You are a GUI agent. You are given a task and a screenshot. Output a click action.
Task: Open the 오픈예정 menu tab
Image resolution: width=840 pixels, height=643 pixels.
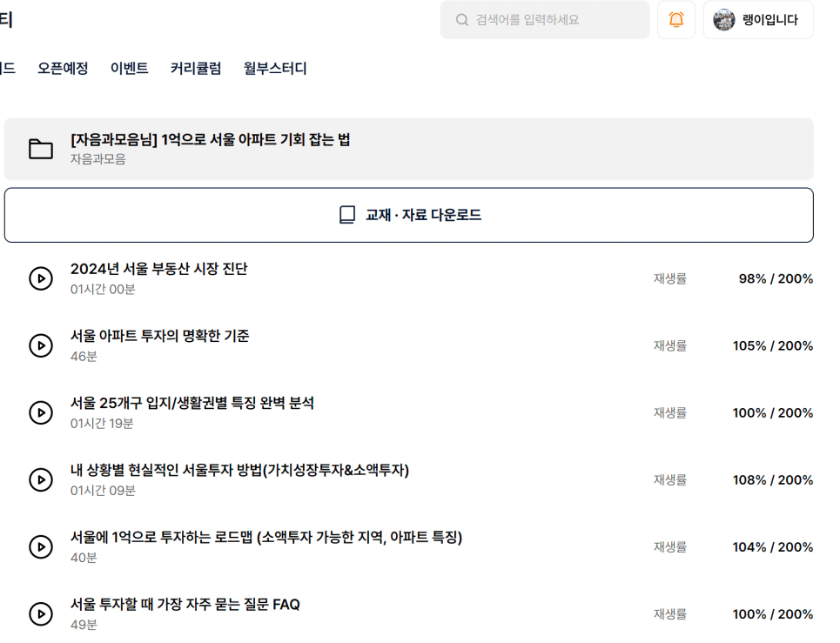(x=63, y=69)
